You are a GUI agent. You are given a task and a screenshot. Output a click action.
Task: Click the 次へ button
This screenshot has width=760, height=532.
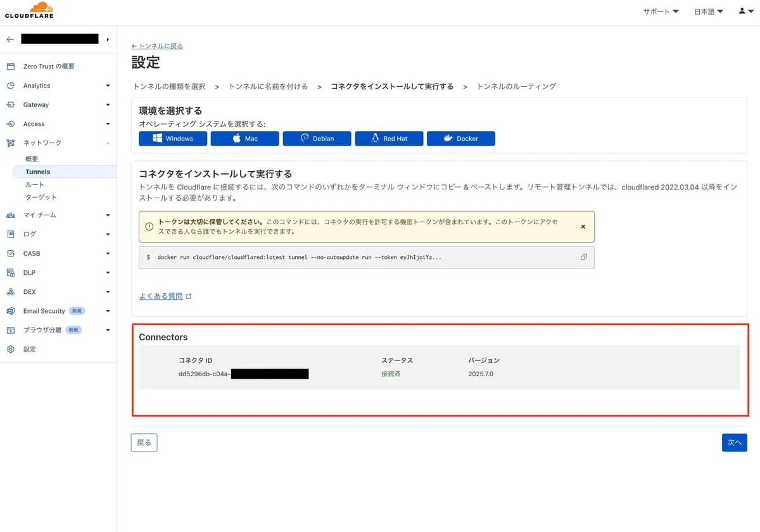tap(734, 442)
